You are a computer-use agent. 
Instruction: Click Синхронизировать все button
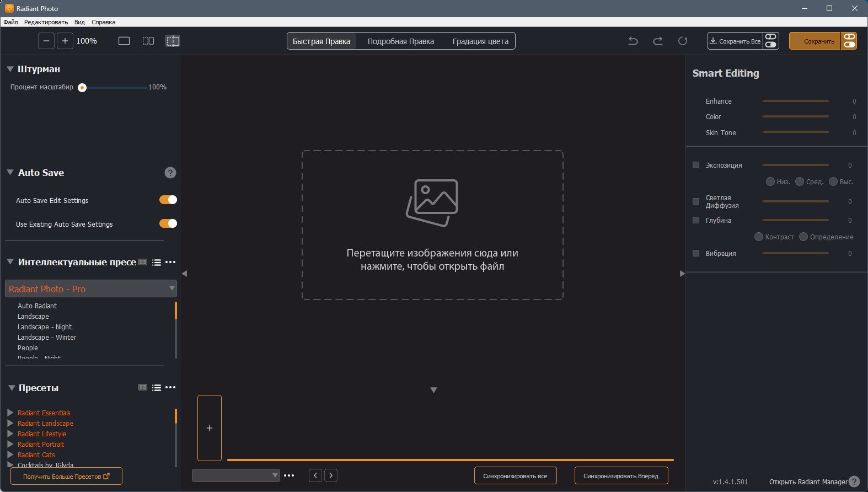click(515, 475)
